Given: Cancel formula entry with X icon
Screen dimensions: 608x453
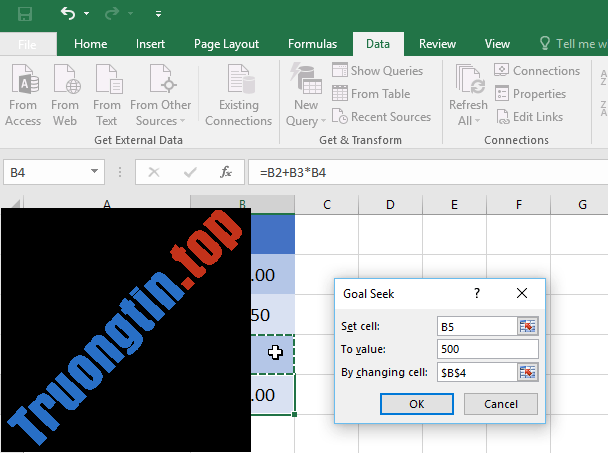Looking at the screenshot, I should [154, 172].
